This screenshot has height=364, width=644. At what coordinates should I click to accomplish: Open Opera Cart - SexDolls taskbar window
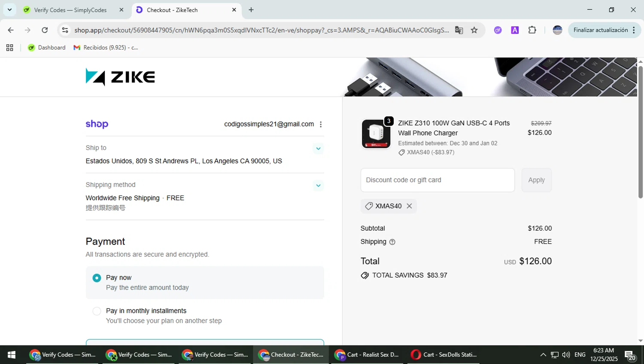pyautogui.click(x=444, y=355)
